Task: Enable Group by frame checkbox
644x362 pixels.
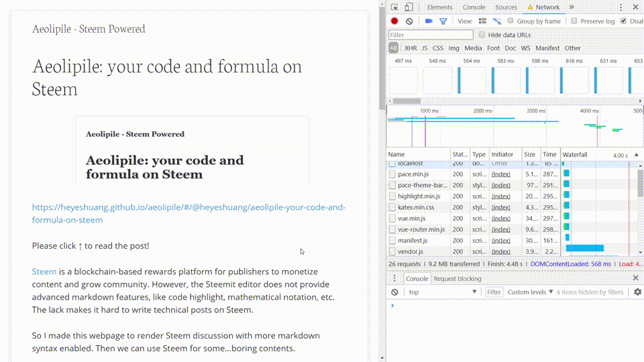Action: coord(511,21)
